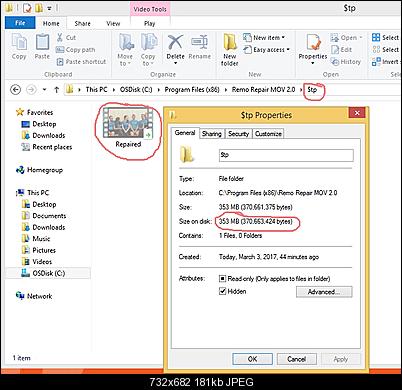Click Invert selection in the ribbon
The height and width of the screenshot is (390, 402).
386,62
